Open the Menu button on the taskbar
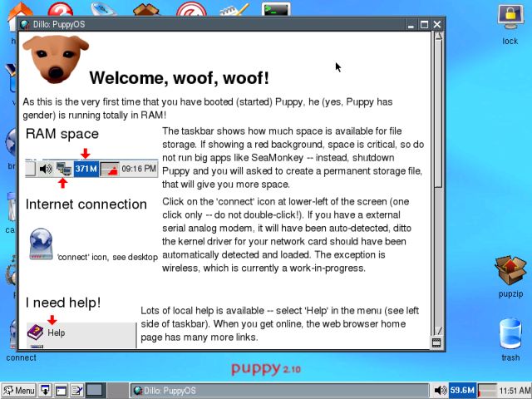 (x=19, y=391)
